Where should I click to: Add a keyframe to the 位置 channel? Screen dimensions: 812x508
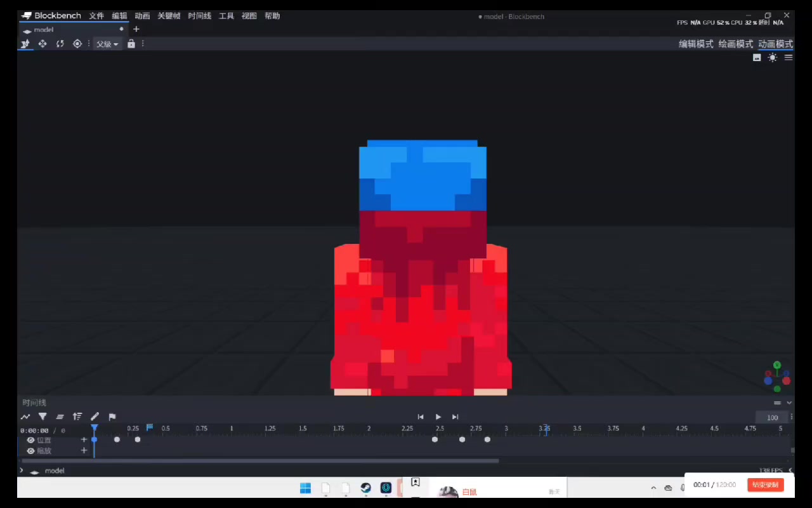[84, 439]
